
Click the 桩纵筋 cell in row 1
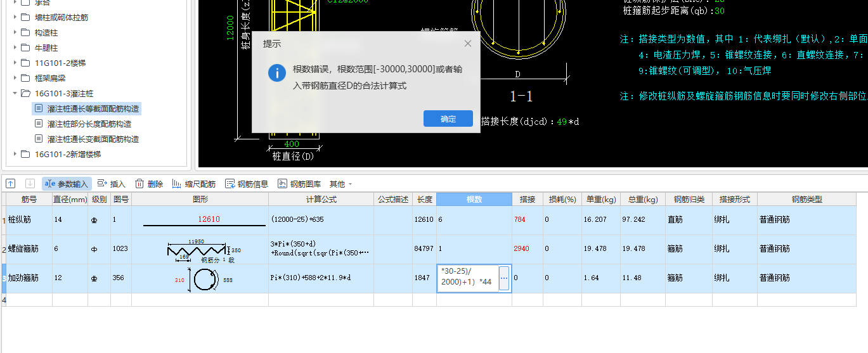coord(29,220)
